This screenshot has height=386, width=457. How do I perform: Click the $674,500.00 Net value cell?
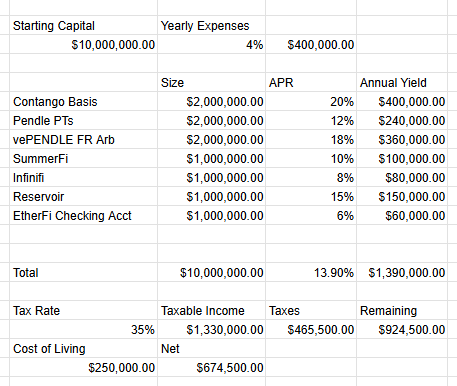tap(211, 367)
